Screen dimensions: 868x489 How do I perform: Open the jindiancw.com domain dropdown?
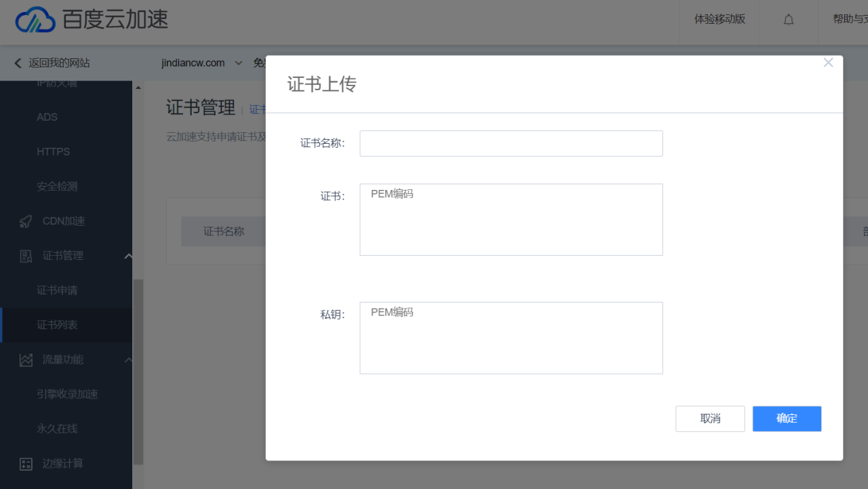tap(238, 62)
